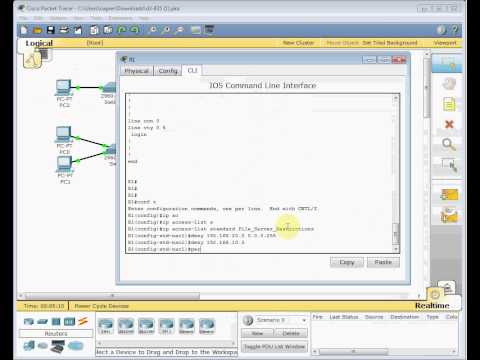
Task: Select the Inspect magnifier tool
Action: click(x=449, y=145)
